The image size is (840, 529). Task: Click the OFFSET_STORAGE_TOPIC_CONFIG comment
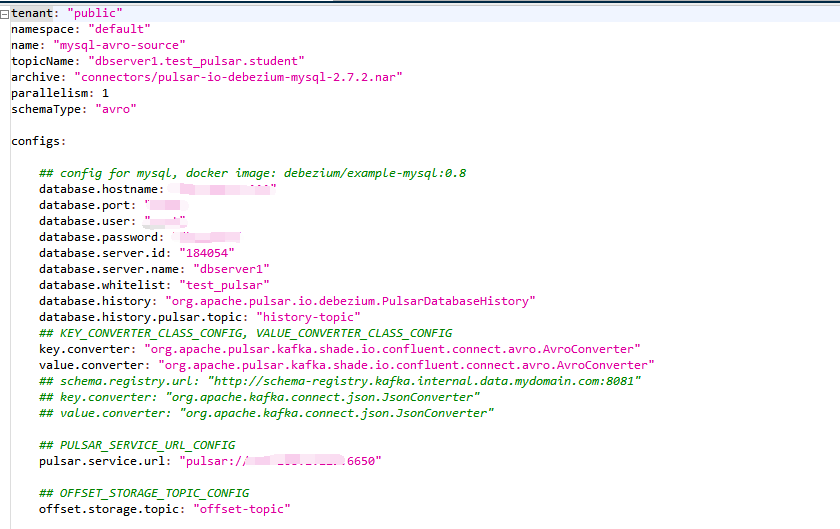pyautogui.click(x=144, y=493)
